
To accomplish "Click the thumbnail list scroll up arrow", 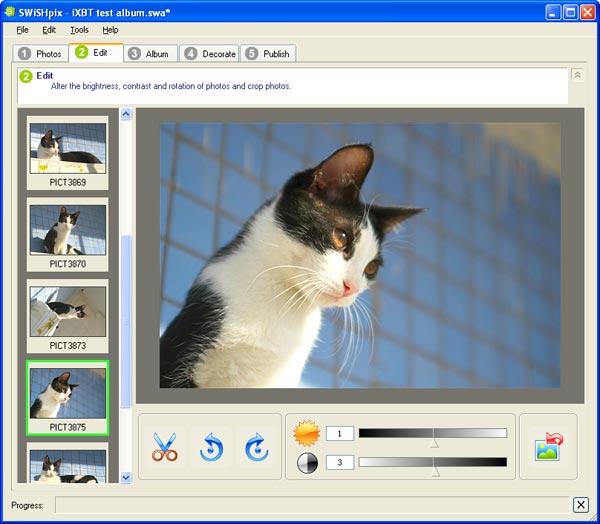I will pyautogui.click(x=126, y=114).
